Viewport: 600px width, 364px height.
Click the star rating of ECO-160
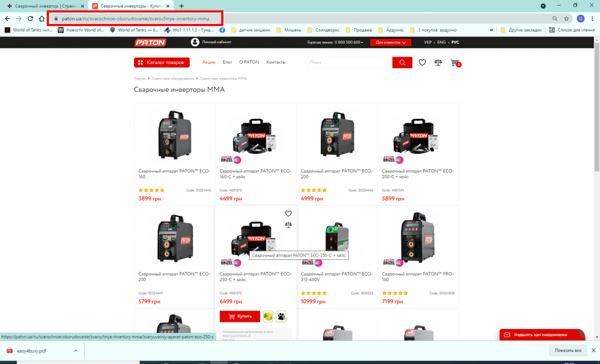[x=151, y=190]
